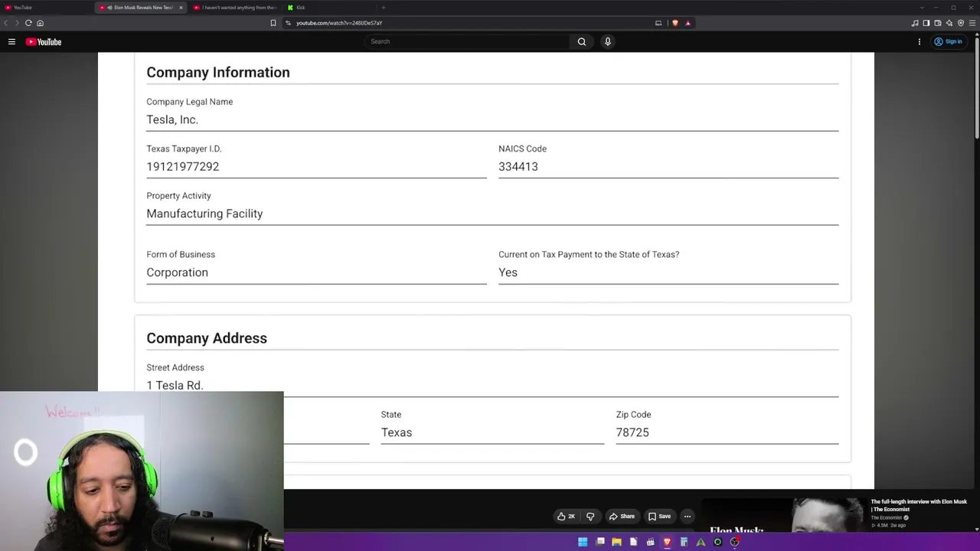Open the YouTube guide hamburger menu

[11, 42]
